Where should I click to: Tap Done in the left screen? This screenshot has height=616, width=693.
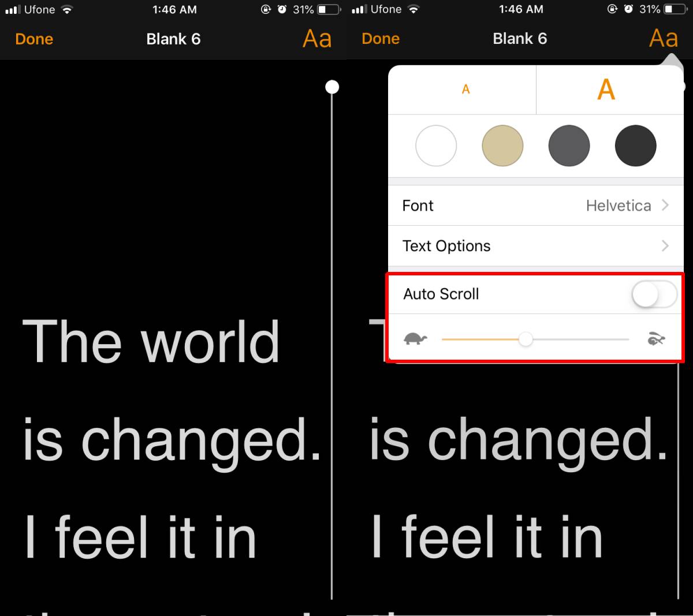point(34,39)
